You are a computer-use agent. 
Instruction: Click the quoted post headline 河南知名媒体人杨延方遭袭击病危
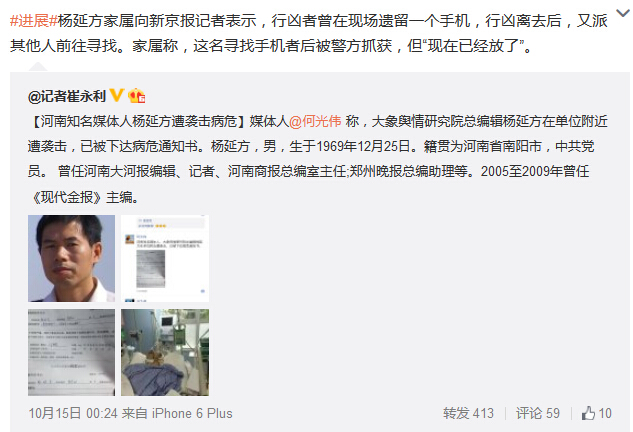[138, 122]
